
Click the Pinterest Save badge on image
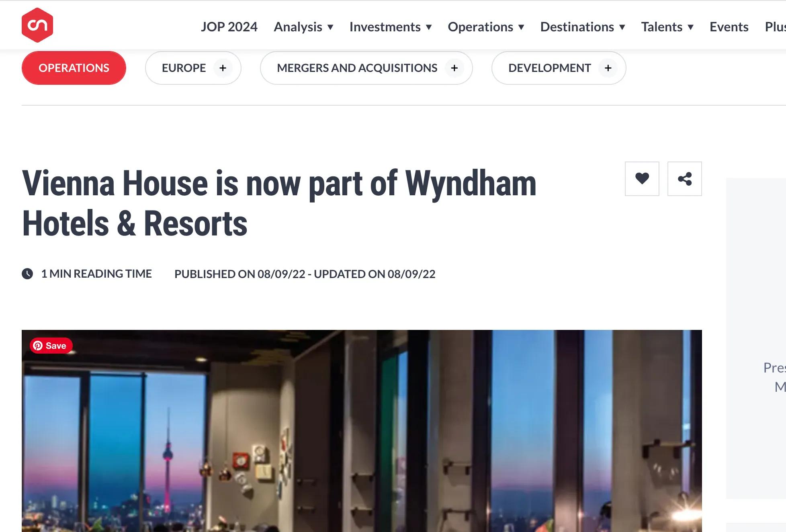coord(51,346)
